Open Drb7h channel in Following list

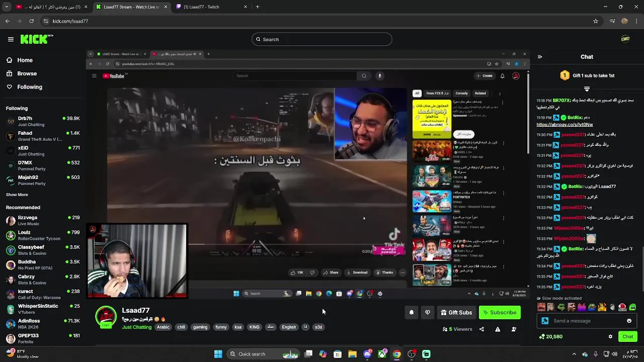click(43, 121)
